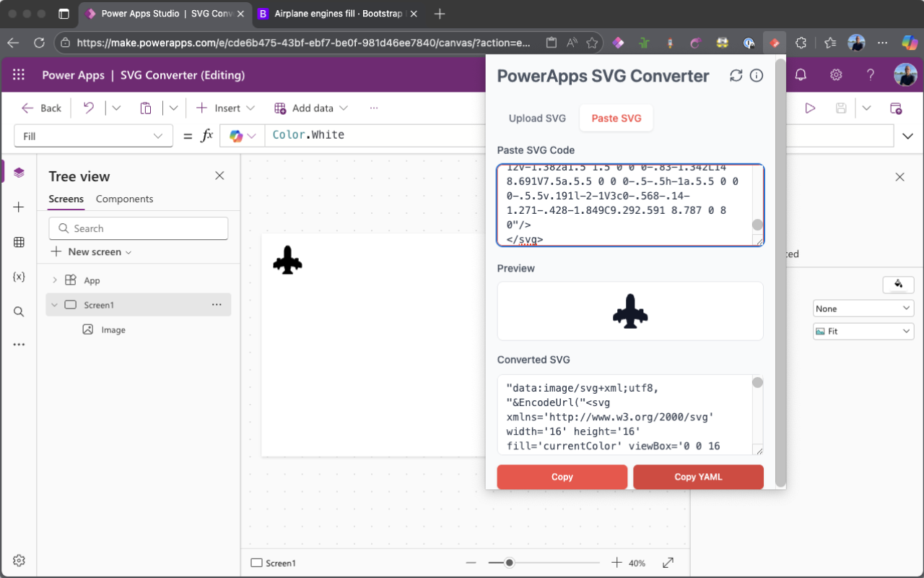Click the Color.White formula text
The width and height of the screenshot is (924, 578).
(x=308, y=135)
